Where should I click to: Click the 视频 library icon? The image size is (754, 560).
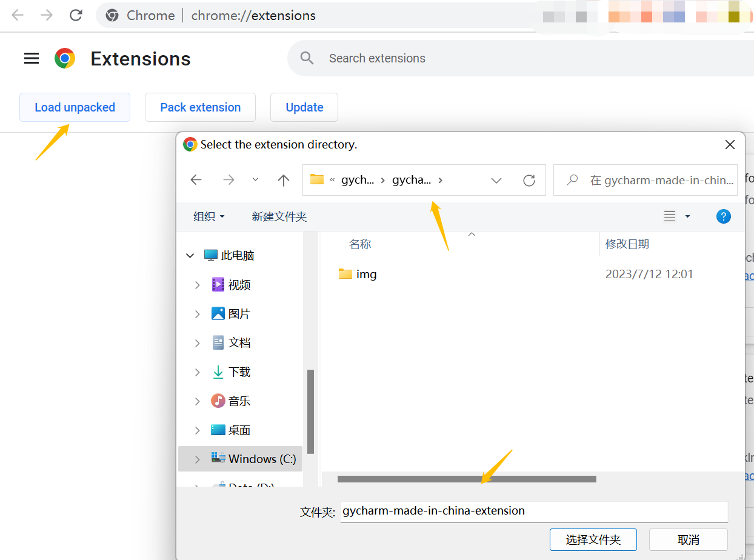[218, 284]
